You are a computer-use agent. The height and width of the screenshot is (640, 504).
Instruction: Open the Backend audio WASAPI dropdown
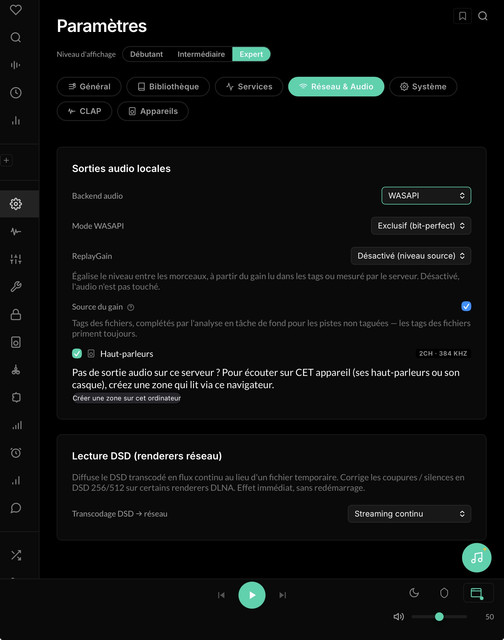tap(426, 196)
